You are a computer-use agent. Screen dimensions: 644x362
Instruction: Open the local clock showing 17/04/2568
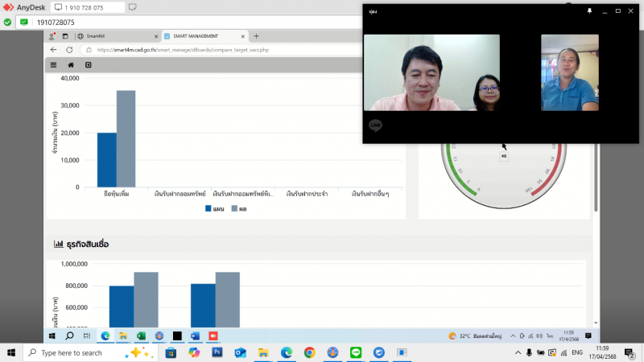[x=602, y=352]
